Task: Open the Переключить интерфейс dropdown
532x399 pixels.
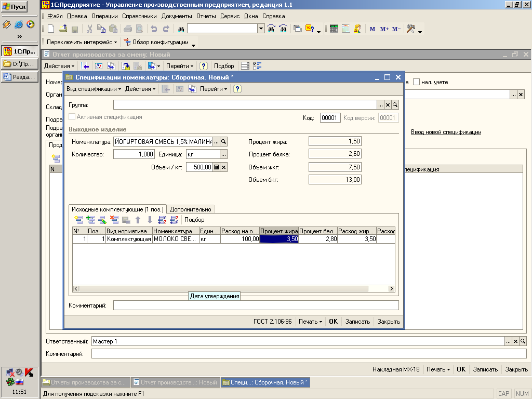Action: [x=82, y=42]
